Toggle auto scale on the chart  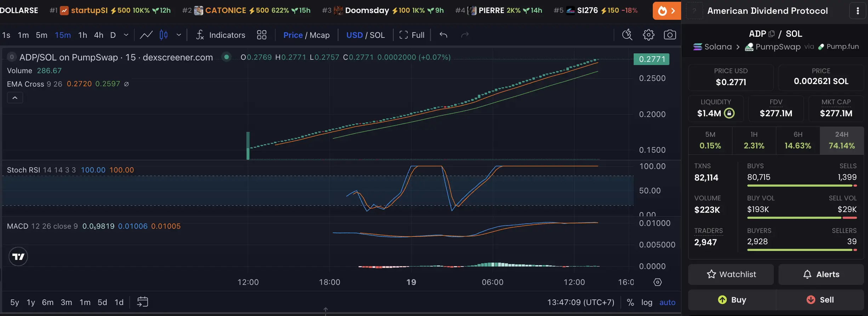coord(667,302)
